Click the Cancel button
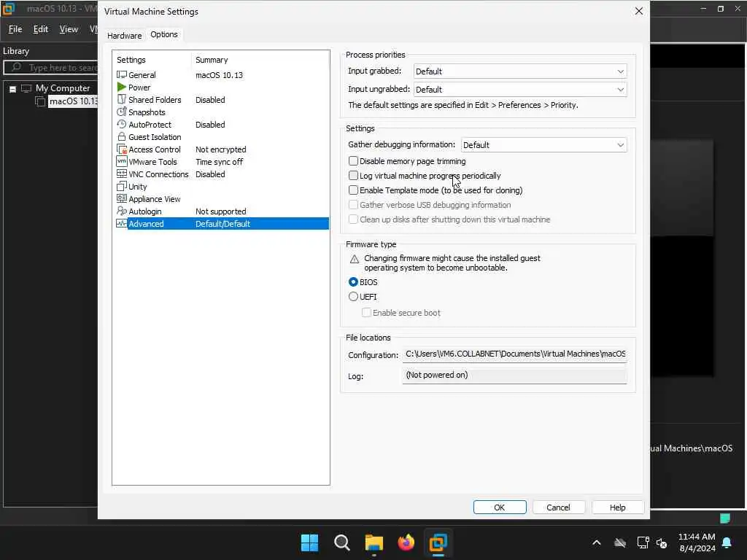 558,507
